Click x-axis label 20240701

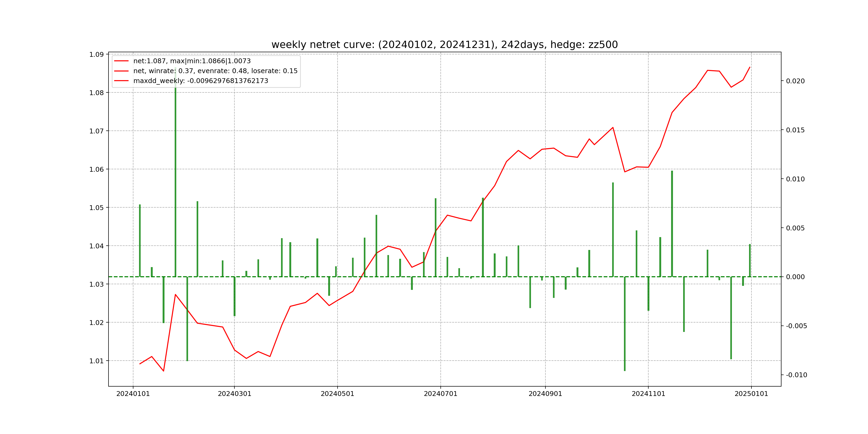pyautogui.click(x=440, y=394)
